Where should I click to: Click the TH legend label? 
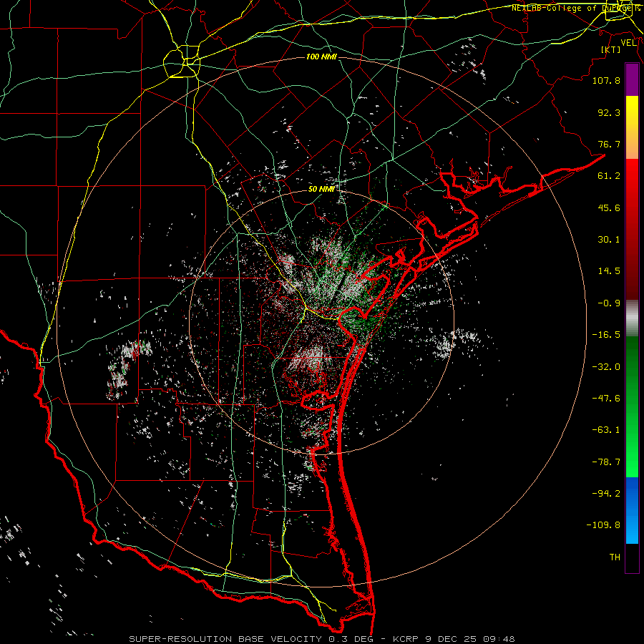click(x=615, y=557)
